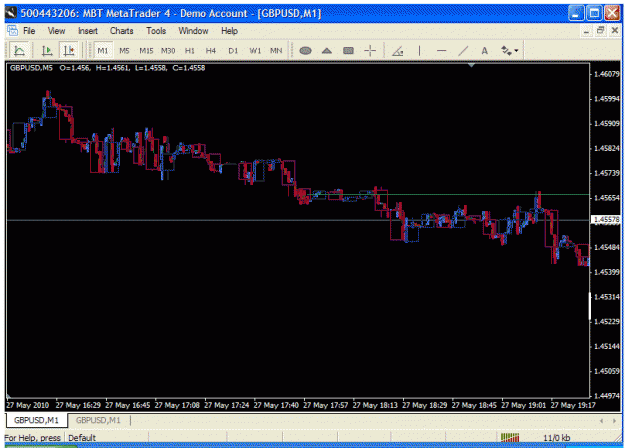Image resolution: width=625 pixels, height=448 pixels.
Task: Open the Tools menu
Action: coord(156,31)
